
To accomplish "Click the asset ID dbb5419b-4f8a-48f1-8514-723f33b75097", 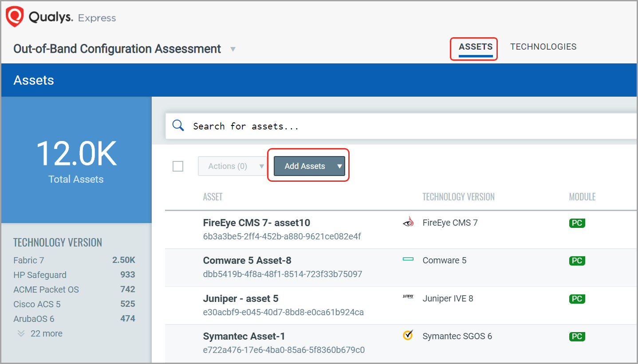I will click(283, 274).
